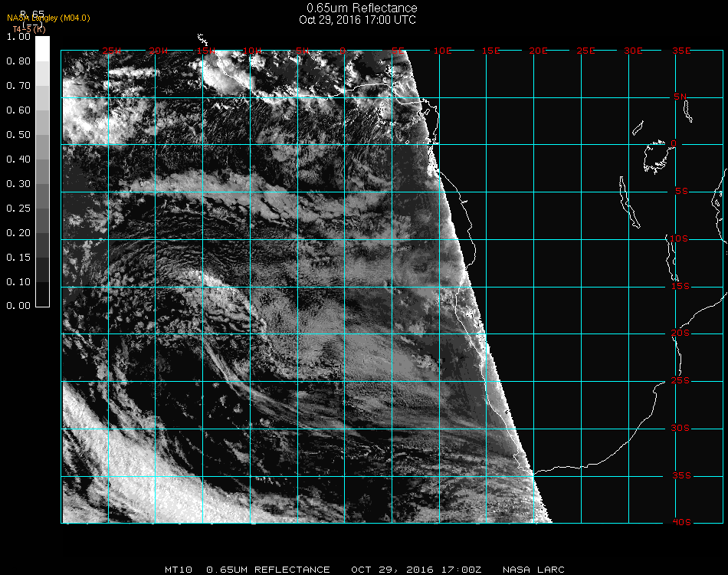This screenshot has height=575, width=728.
Task: Click the 15E longitude label
Action: click(490, 51)
